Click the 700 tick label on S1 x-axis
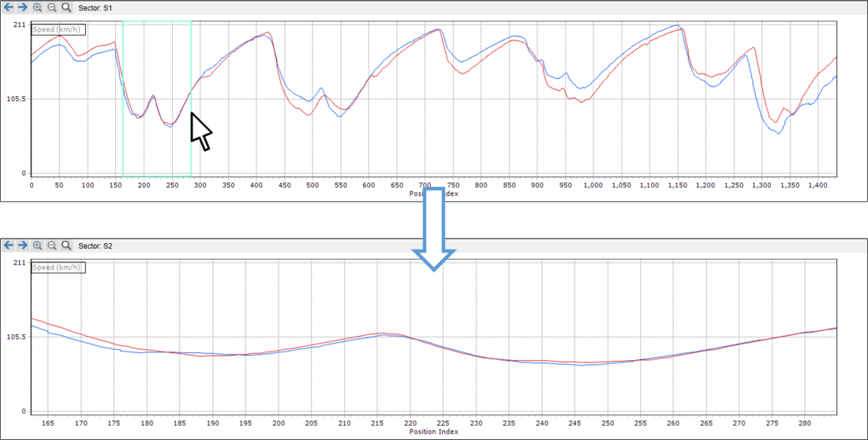 425,186
